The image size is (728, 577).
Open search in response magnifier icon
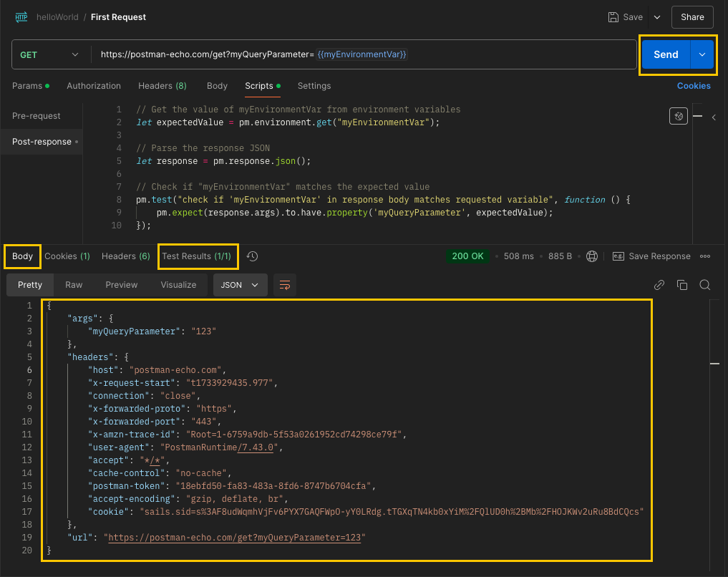(705, 284)
